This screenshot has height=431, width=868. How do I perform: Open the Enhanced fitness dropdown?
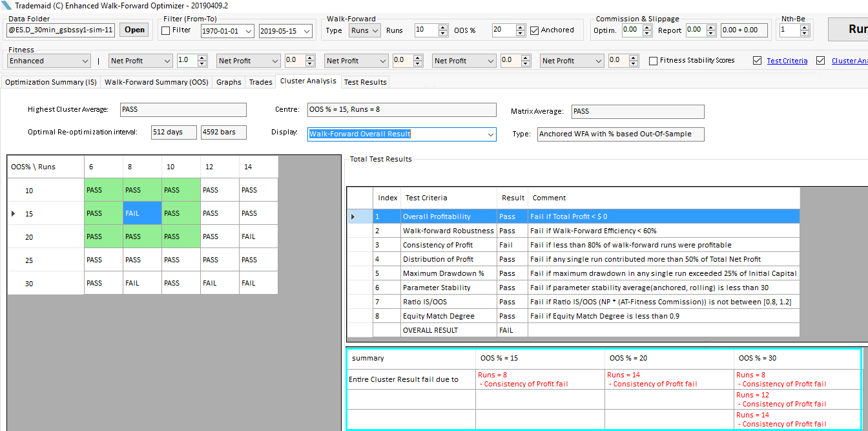85,61
